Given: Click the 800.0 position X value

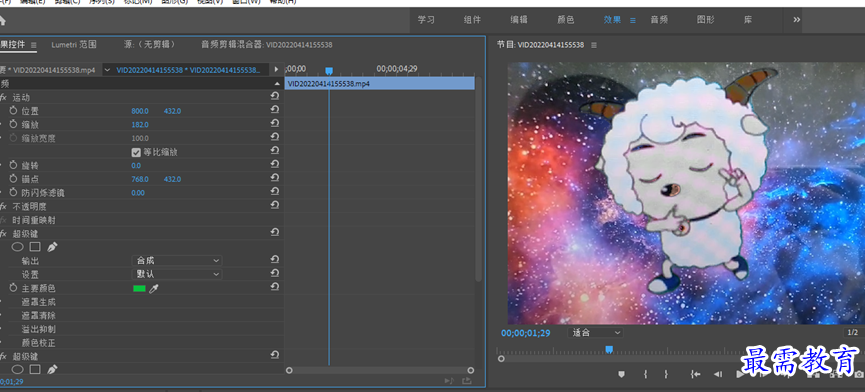Looking at the screenshot, I should click(140, 111).
